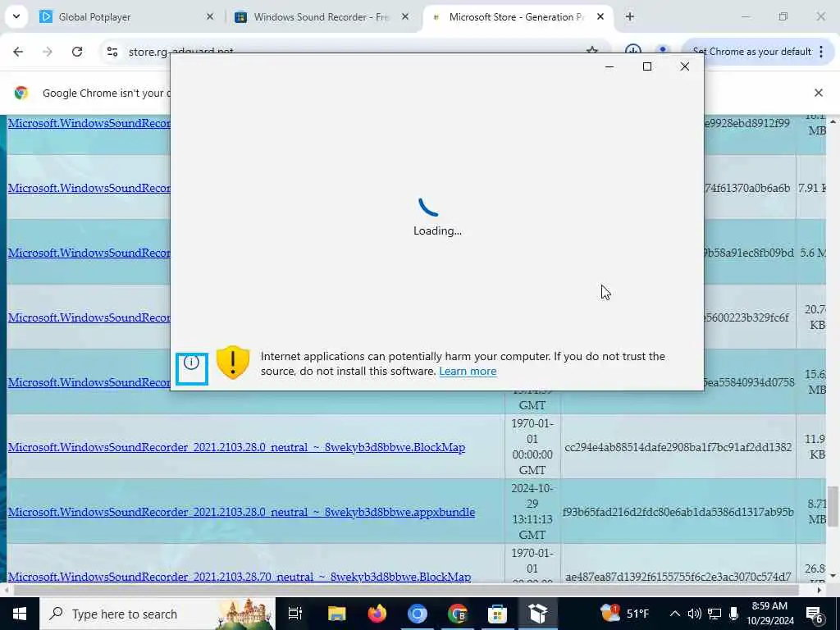Viewport: 840px width, 630px height.
Task: Open the 2021.2103.28.70 neutral BlockMap link
Action: click(240, 577)
